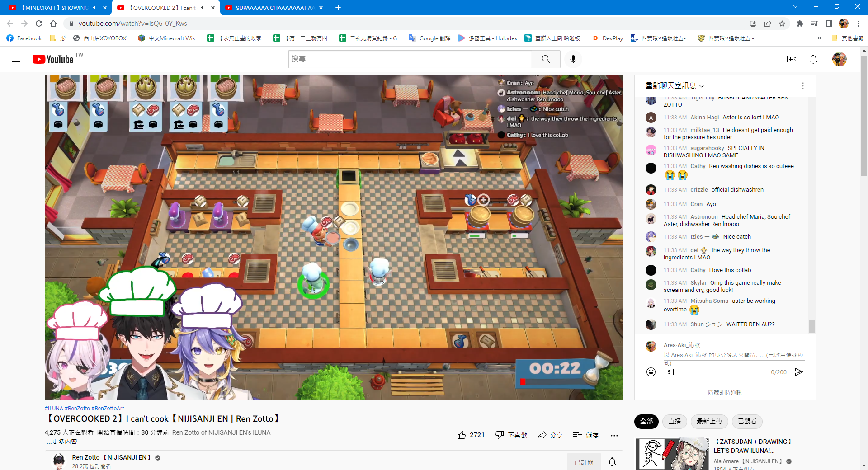Open the YouTube guide hamburger menu
The height and width of the screenshot is (470, 868).
tap(16, 59)
